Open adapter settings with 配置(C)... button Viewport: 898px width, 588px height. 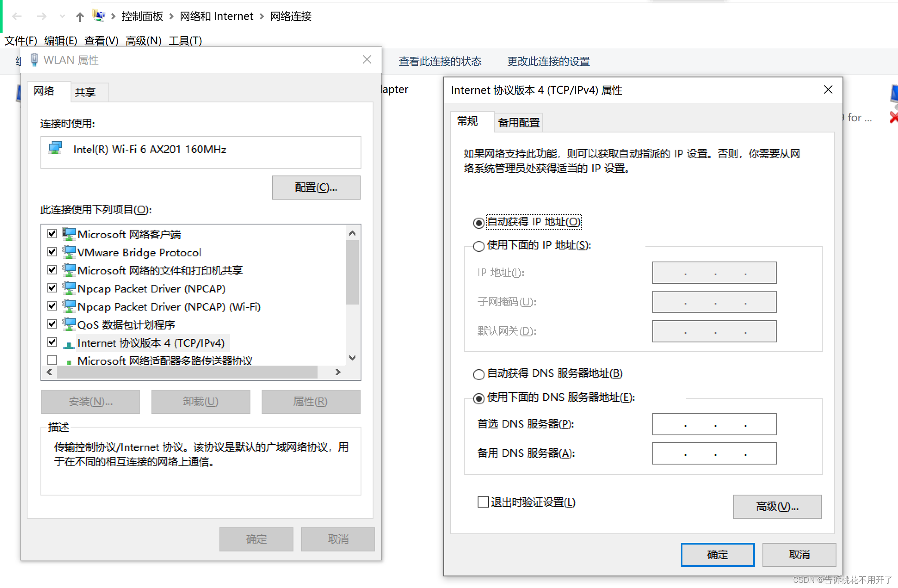(316, 187)
